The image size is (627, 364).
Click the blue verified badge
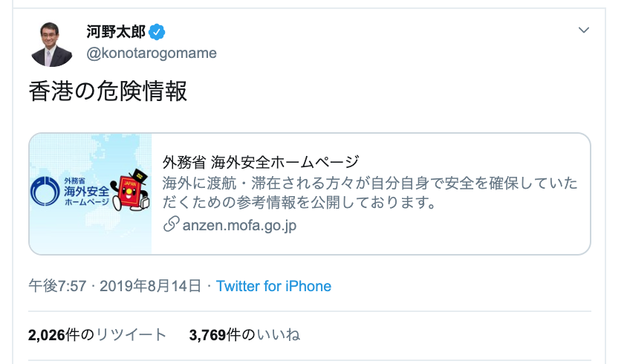[x=157, y=31]
